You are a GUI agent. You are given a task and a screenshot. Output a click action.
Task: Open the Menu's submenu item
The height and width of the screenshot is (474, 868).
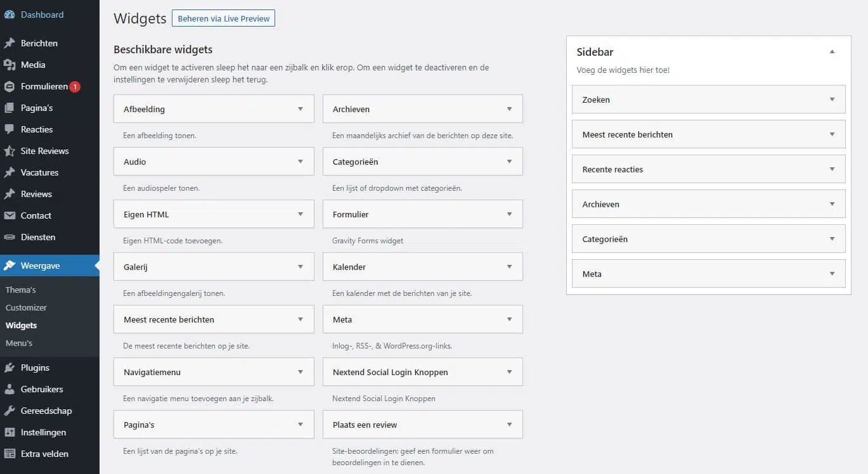tap(19, 343)
